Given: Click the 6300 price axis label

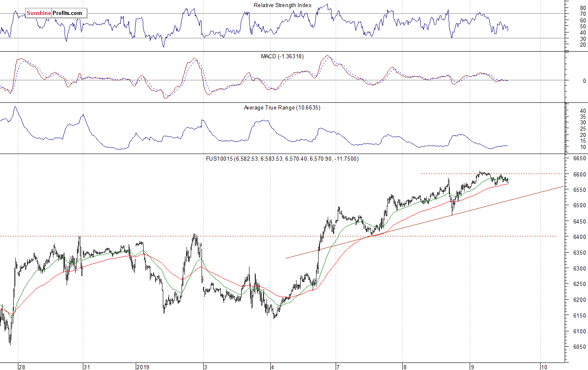Looking at the screenshot, I should click(579, 268).
